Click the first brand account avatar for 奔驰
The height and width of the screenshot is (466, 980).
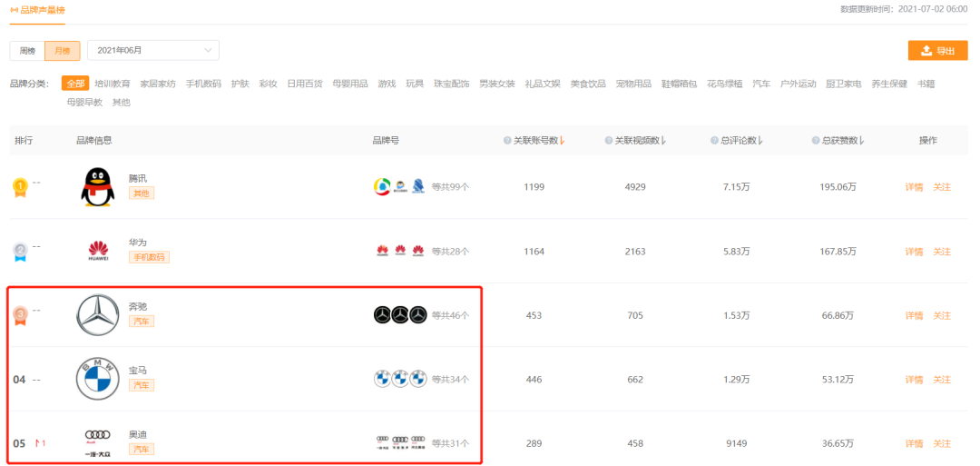[382, 315]
